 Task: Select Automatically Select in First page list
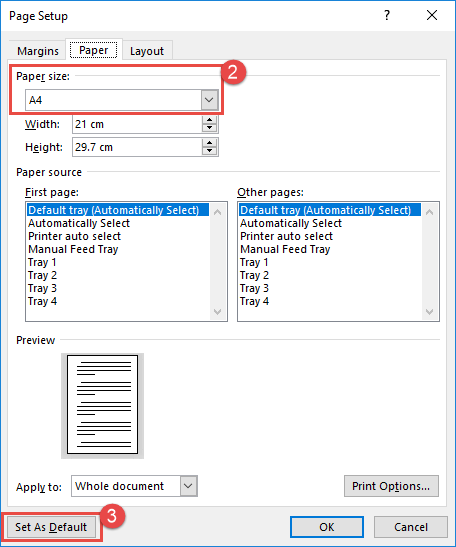pyautogui.click(x=118, y=223)
